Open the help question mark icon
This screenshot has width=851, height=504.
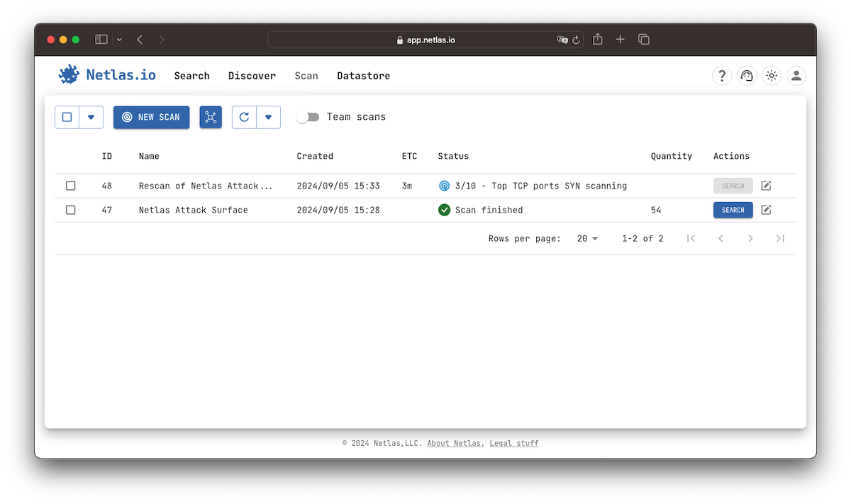point(721,75)
